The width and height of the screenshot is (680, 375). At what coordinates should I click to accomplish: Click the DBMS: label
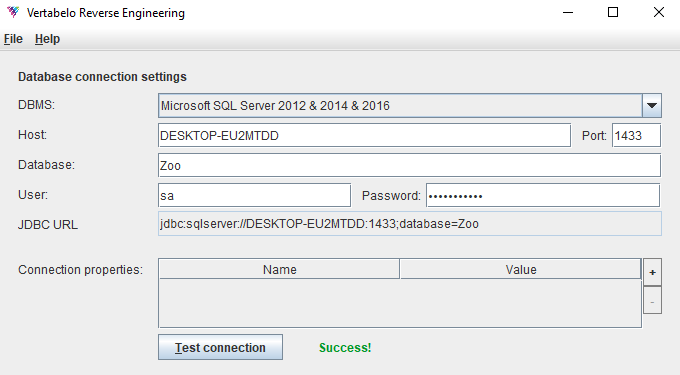pos(36,105)
